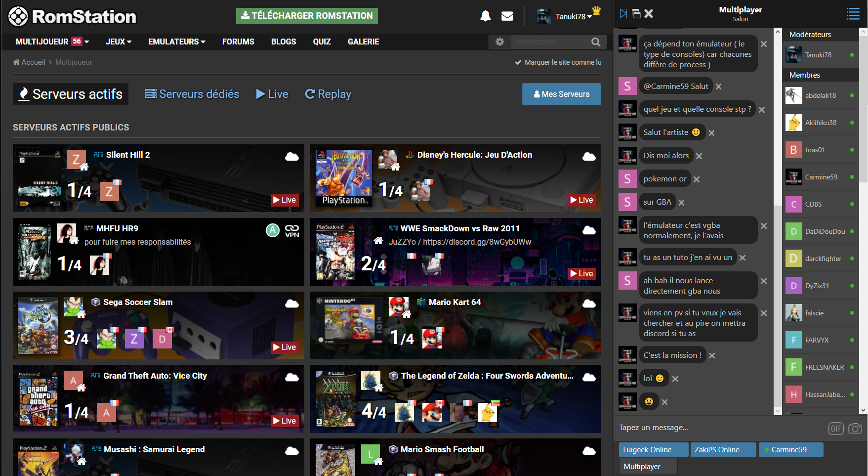This screenshot has width=868, height=476.
Task: Click the Rechercher search field
Action: point(549,42)
